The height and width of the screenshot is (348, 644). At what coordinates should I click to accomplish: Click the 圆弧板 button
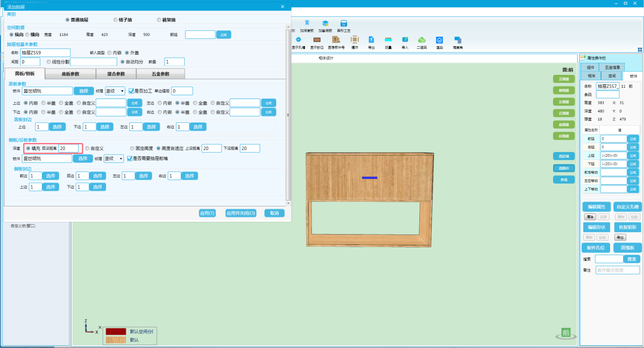pyautogui.click(x=627, y=248)
